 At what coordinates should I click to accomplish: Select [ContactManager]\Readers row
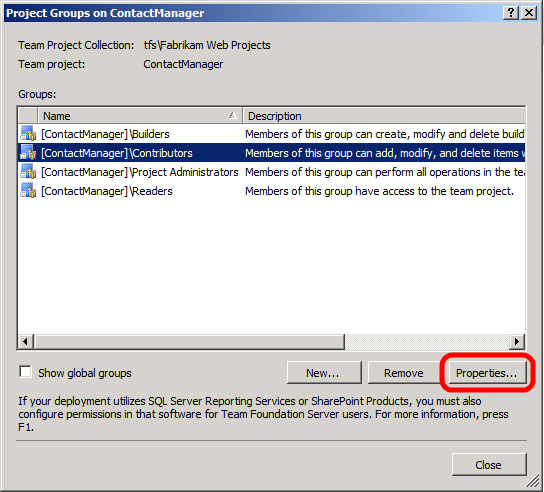[272, 191]
